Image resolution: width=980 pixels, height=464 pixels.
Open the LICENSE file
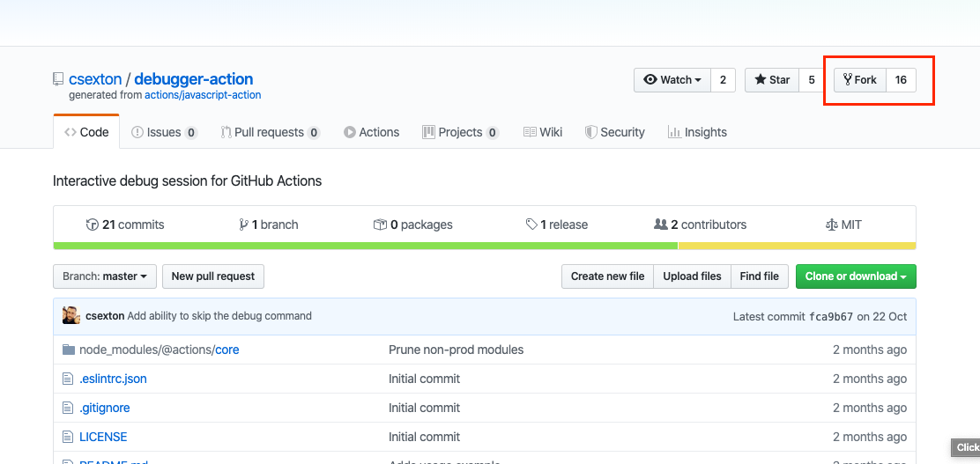103,438
